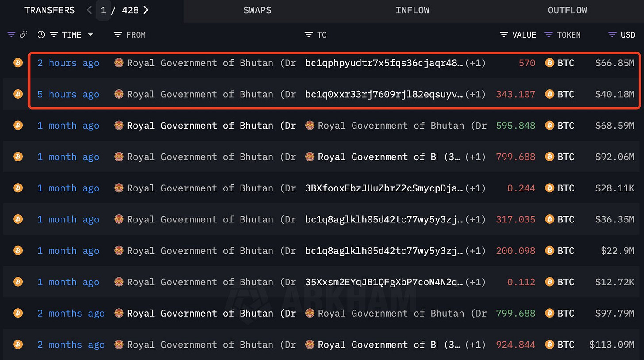Click the BTC label on the 595.848 row
Image resolution: width=644 pixels, height=360 pixels.
click(x=566, y=125)
